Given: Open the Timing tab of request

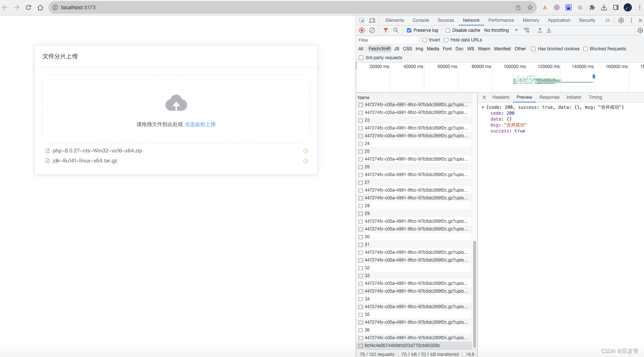Looking at the screenshot, I should point(595,97).
